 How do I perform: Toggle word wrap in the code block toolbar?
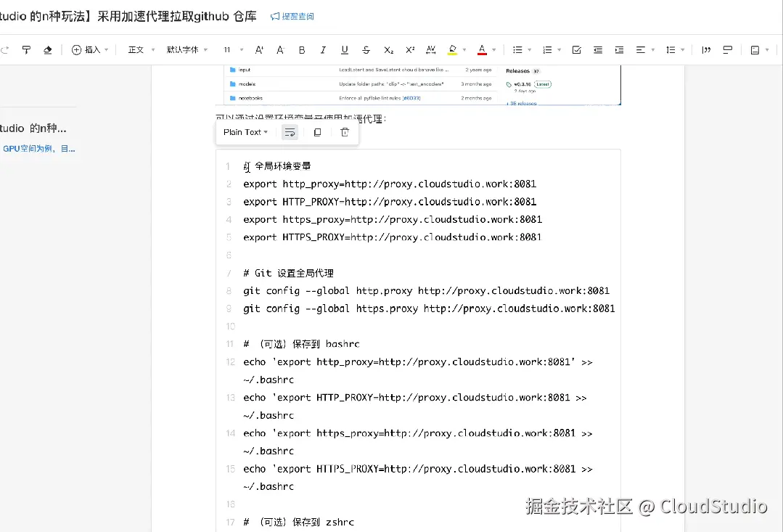[290, 132]
